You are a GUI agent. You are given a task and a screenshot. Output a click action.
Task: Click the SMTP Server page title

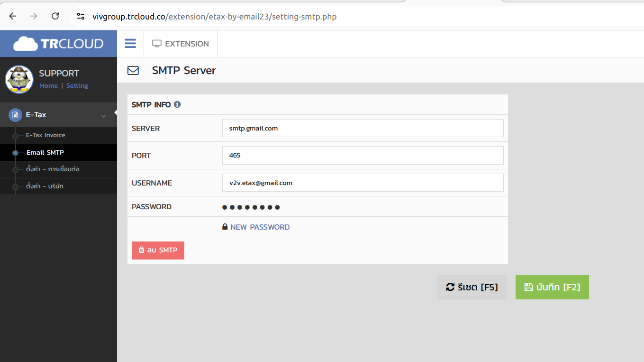[x=184, y=71]
